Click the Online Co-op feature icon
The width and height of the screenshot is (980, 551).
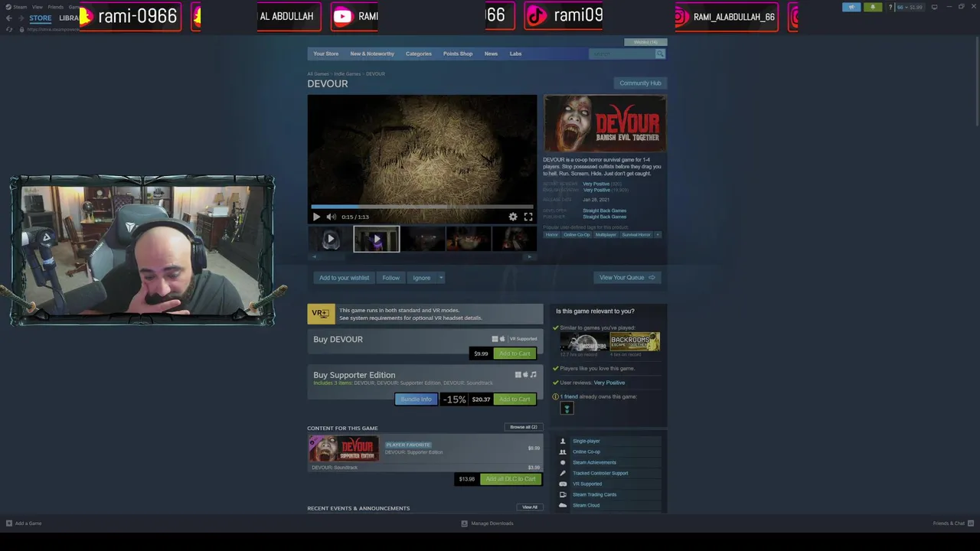[563, 452]
